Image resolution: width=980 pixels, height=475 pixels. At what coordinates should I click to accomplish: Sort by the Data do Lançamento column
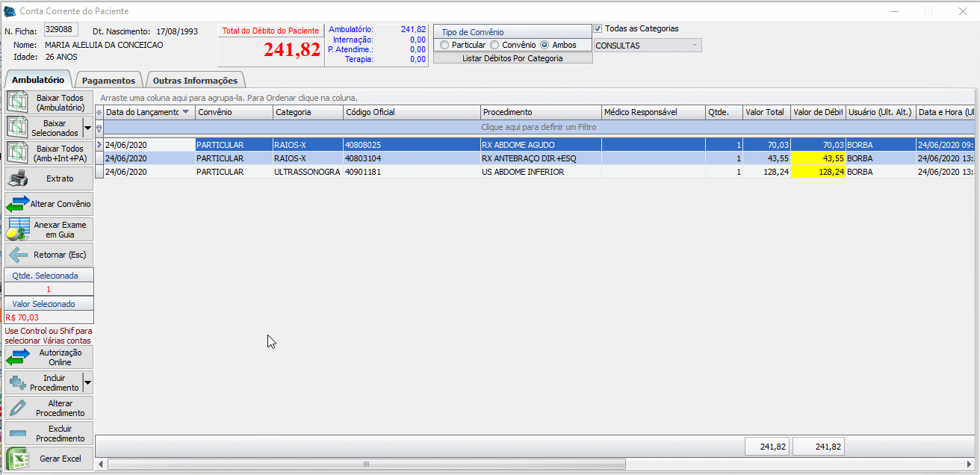click(x=149, y=112)
